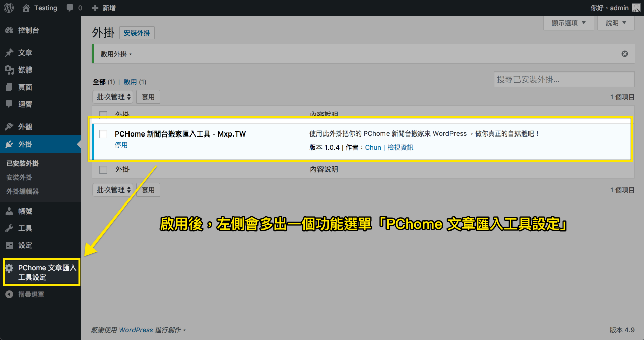644x340 pixels.
Task: Open the 帳號 users menu
Action: coord(25,211)
